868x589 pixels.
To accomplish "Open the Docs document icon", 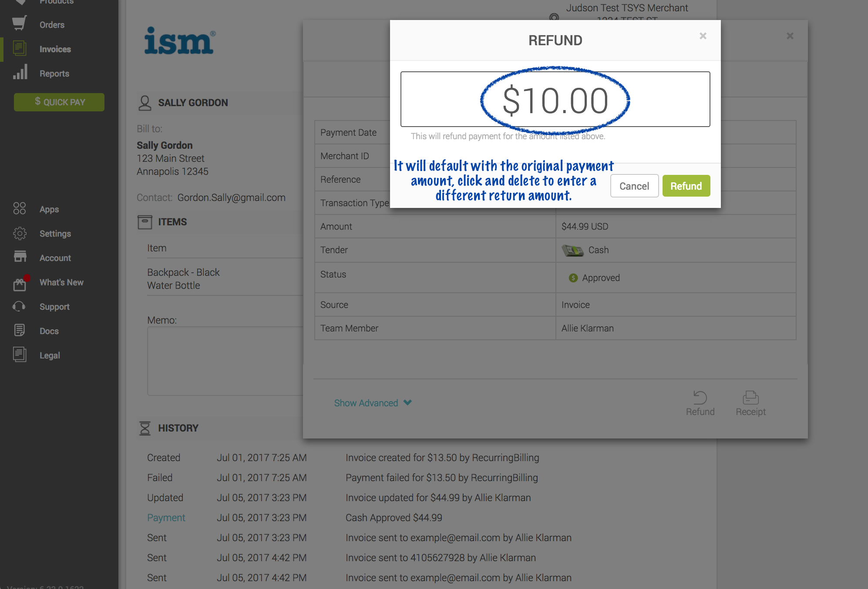I will coord(20,330).
